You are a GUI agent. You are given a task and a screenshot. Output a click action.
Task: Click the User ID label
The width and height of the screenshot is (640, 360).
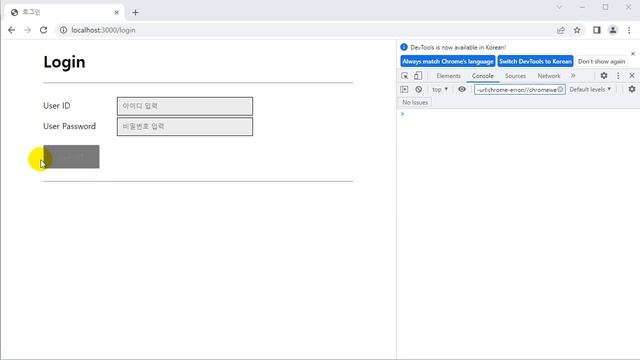[x=57, y=106]
